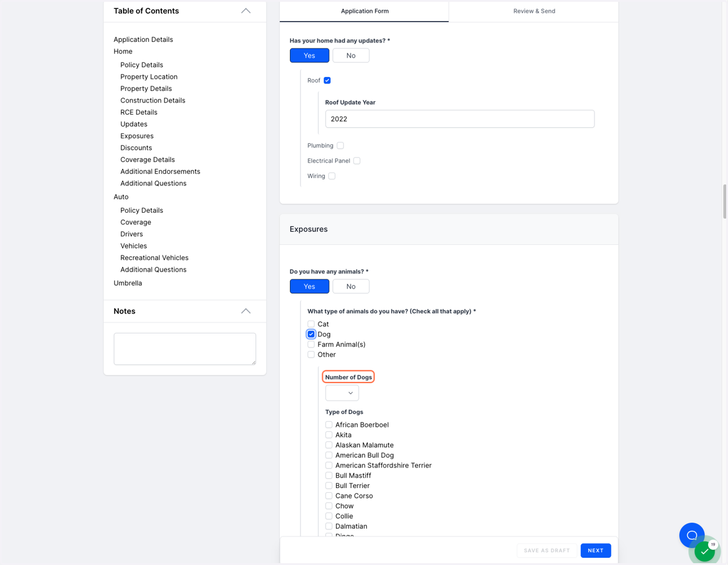Viewport: 728px width, 565px height.
Task: Select the Akita dog type
Action: click(329, 435)
